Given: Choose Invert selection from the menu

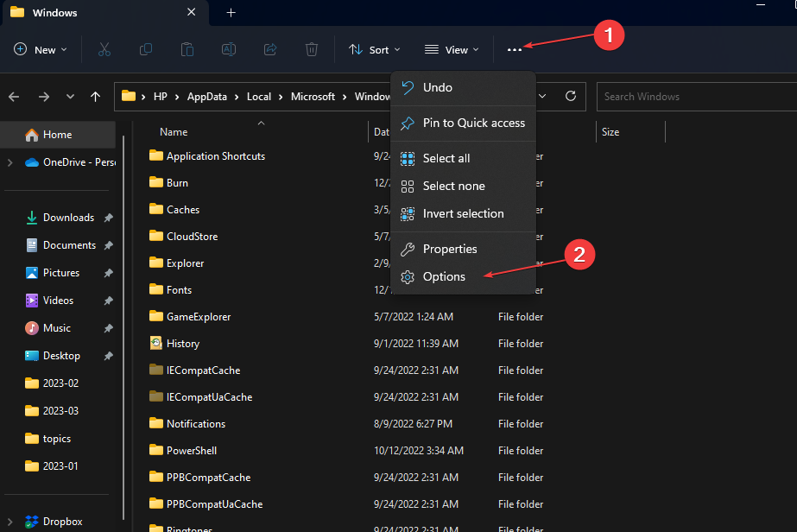Looking at the screenshot, I should 463,213.
